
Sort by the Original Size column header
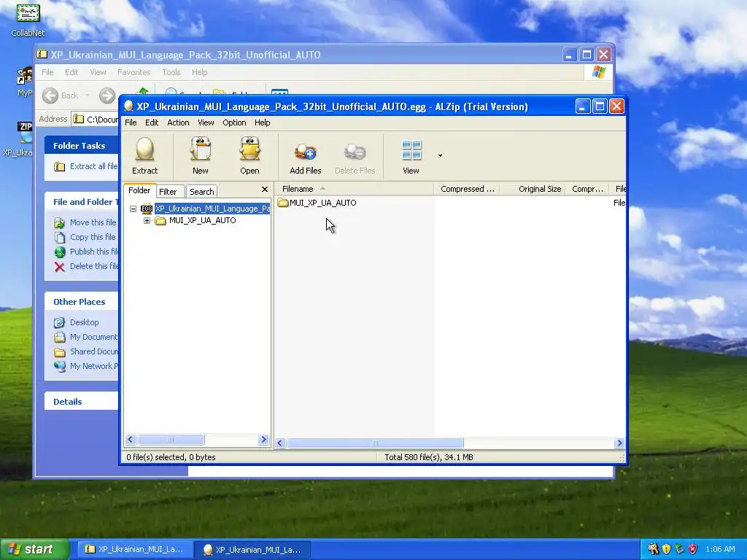click(x=533, y=189)
